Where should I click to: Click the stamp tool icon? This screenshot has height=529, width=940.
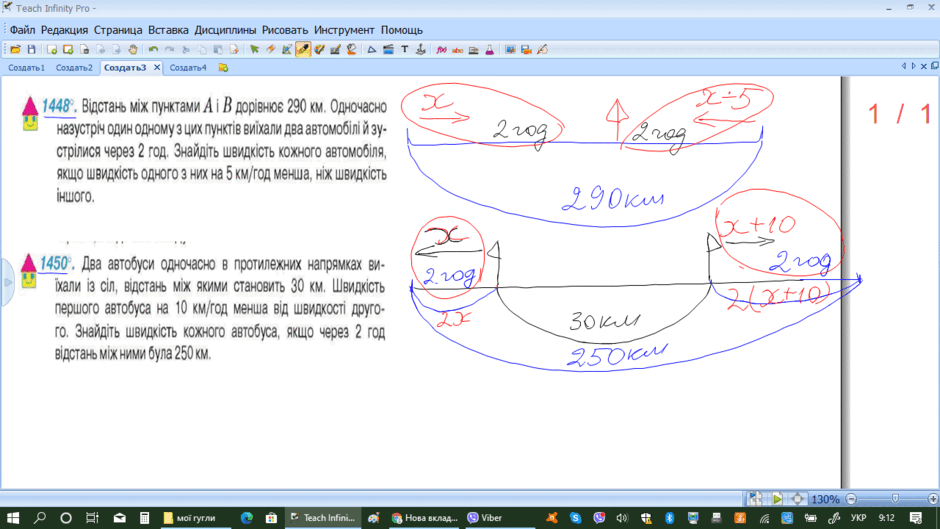[x=421, y=50]
